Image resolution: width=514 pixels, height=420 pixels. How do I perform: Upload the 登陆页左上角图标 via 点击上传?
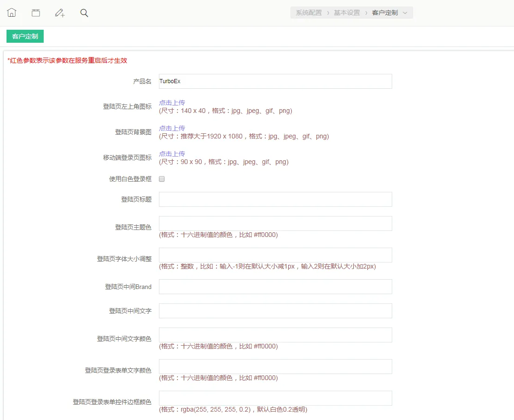(x=172, y=103)
